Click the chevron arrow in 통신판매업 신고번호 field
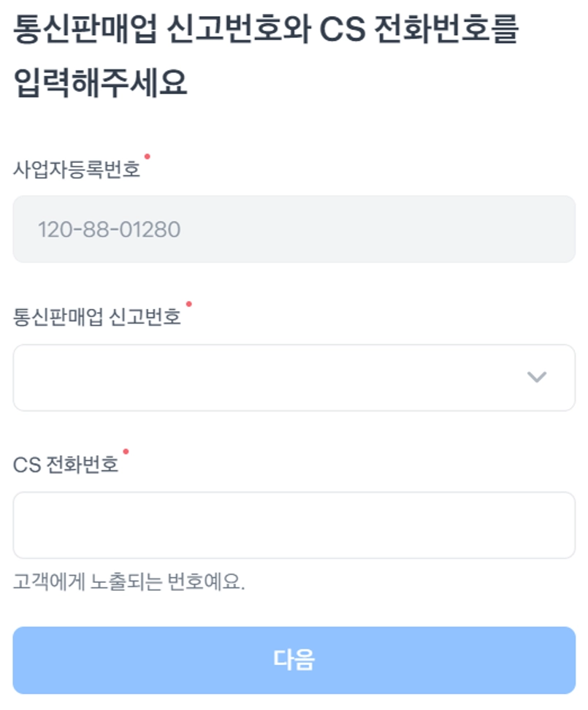The height and width of the screenshot is (710, 588). pyautogui.click(x=537, y=377)
